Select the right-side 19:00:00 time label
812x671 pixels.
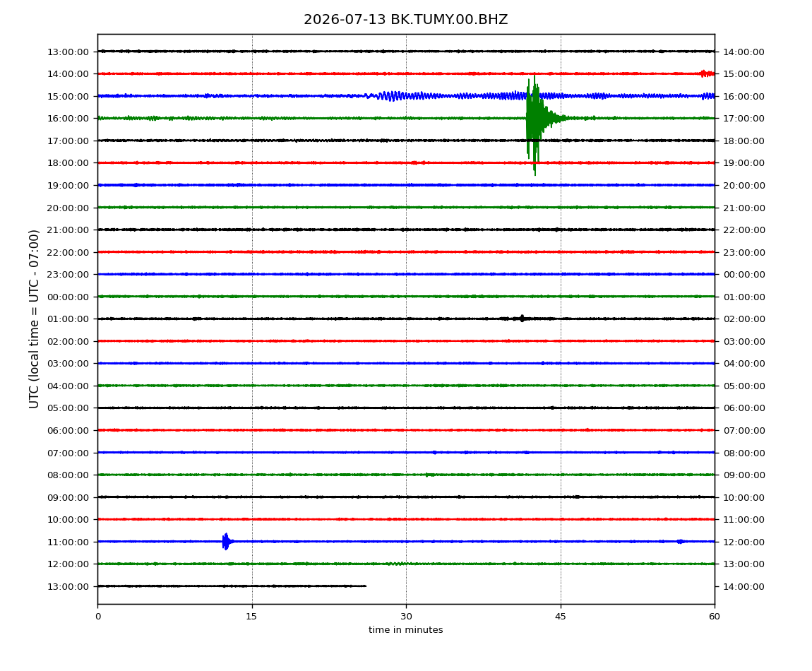click(x=744, y=163)
